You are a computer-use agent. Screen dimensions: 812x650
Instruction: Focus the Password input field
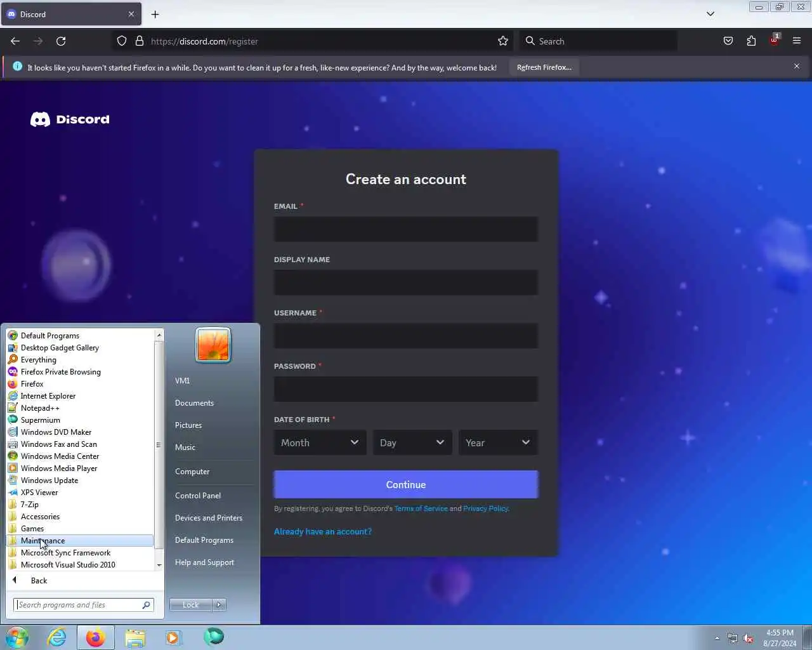click(406, 389)
